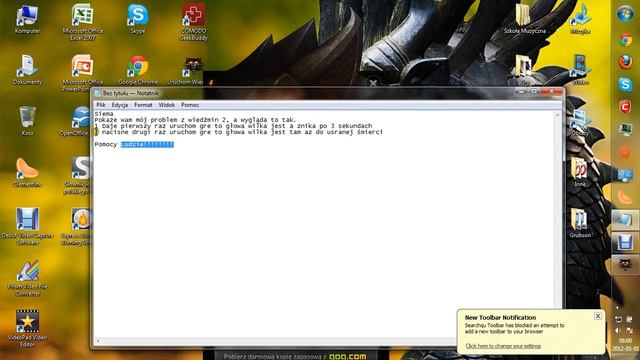Switch to the Witcher wolf taskbar item
The image size is (640, 360).
point(625,264)
